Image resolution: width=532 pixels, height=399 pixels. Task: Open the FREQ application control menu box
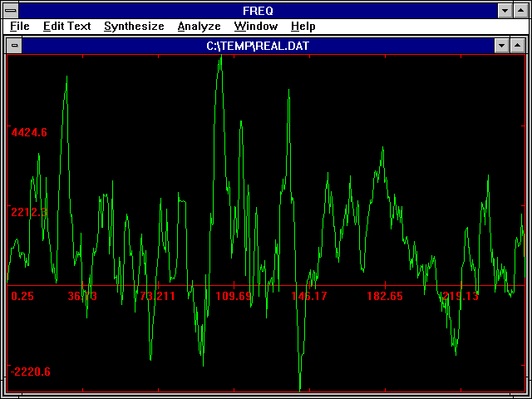(10, 10)
